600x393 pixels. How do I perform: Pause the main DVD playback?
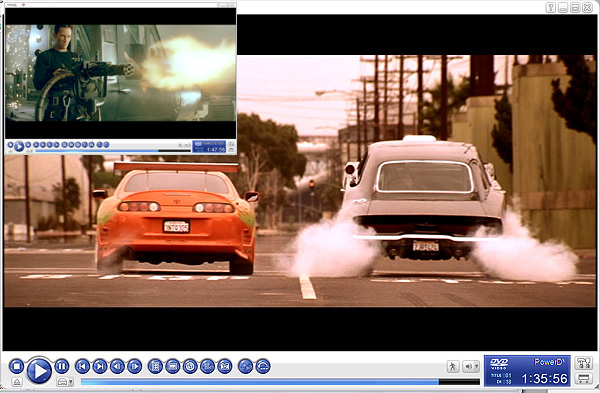pyautogui.click(x=62, y=366)
